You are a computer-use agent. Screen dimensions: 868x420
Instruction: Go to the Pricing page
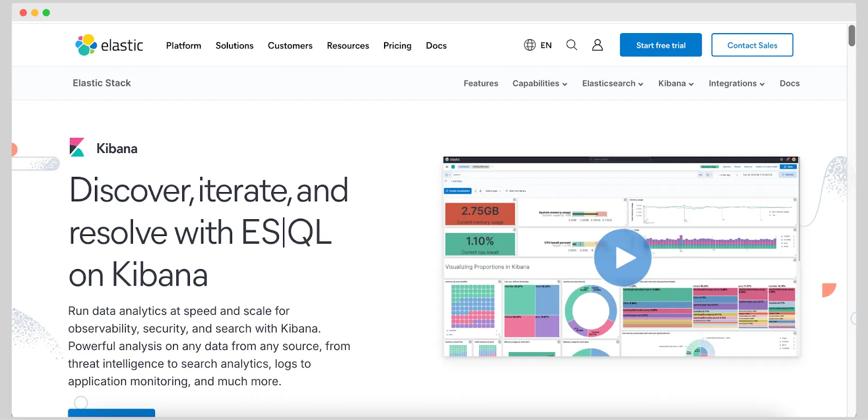[x=397, y=46]
